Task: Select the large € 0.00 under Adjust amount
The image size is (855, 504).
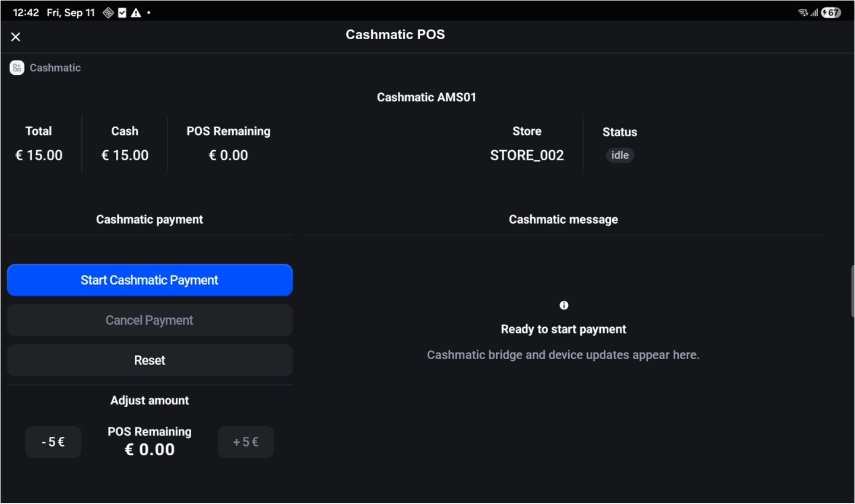Action: 150,450
